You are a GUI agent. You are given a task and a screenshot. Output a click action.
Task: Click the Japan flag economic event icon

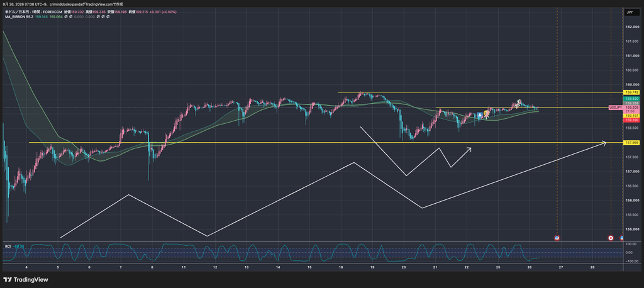[611, 238]
